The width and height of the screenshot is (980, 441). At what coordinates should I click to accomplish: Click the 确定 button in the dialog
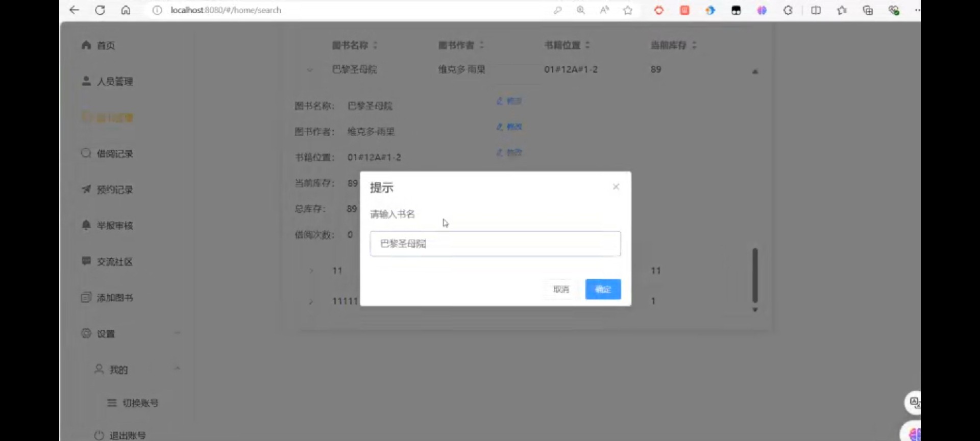tap(603, 289)
